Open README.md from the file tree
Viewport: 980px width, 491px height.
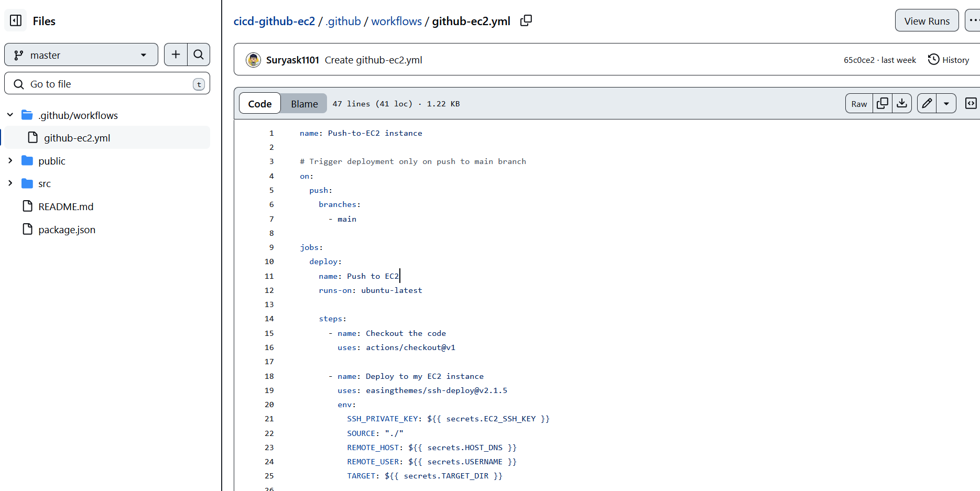point(66,206)
